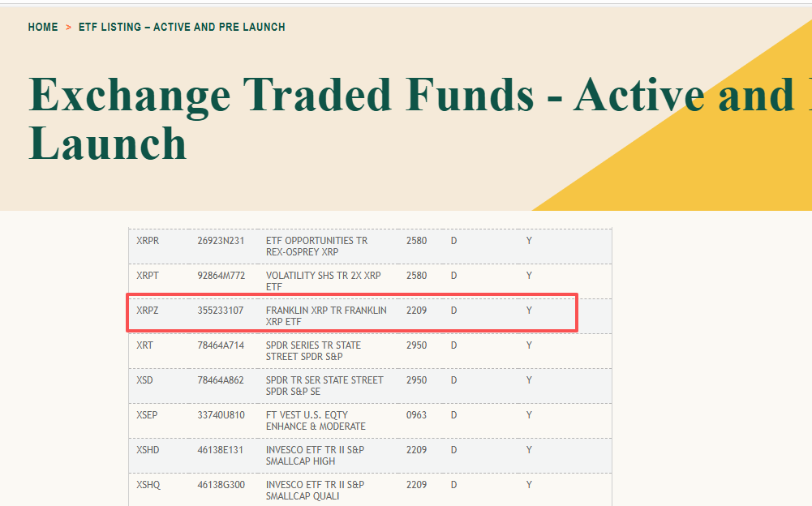Click CUSIP 78464A714 in the XRT row
This screenshot has width=812, height=506.
point(221,345)
